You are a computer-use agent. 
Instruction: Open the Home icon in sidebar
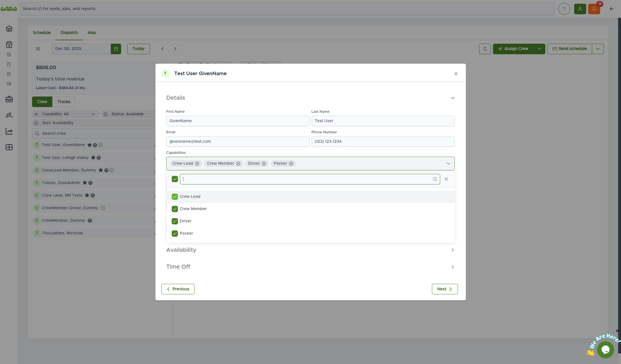[9, 29]
